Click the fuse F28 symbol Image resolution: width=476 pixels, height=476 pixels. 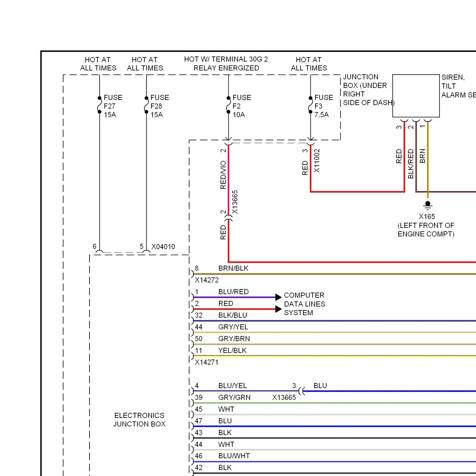click(146, 105)
